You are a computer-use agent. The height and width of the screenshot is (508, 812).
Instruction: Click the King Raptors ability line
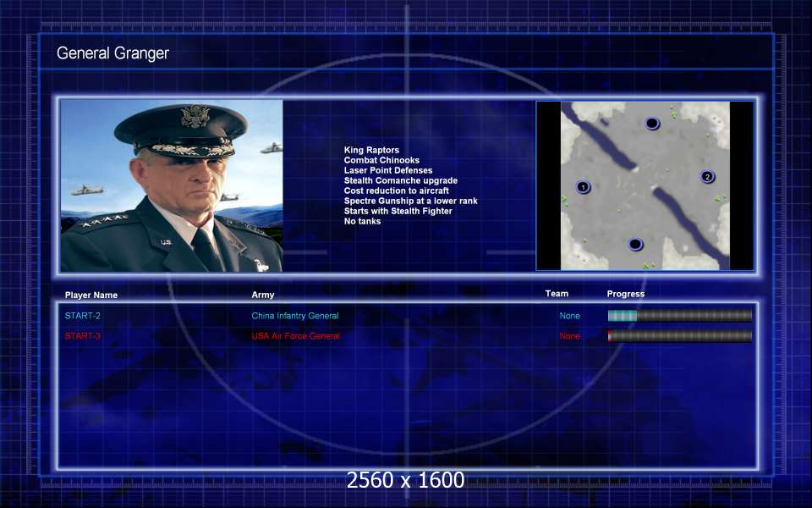click(x=371, y=150)
